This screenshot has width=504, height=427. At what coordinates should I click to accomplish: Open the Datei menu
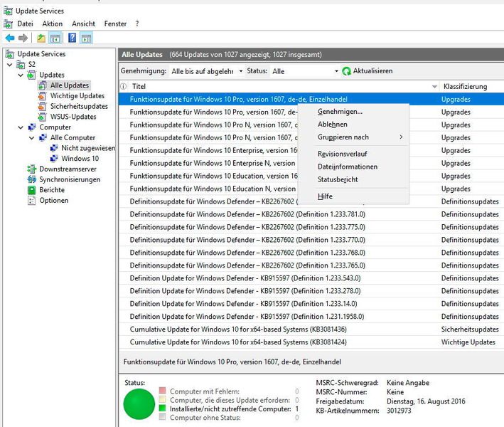pos(25,23)
